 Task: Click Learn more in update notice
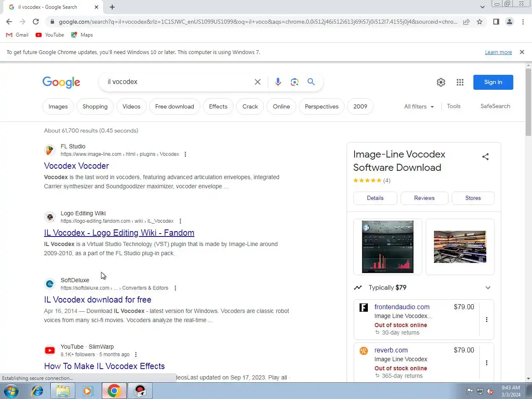(x=498, y=52)
